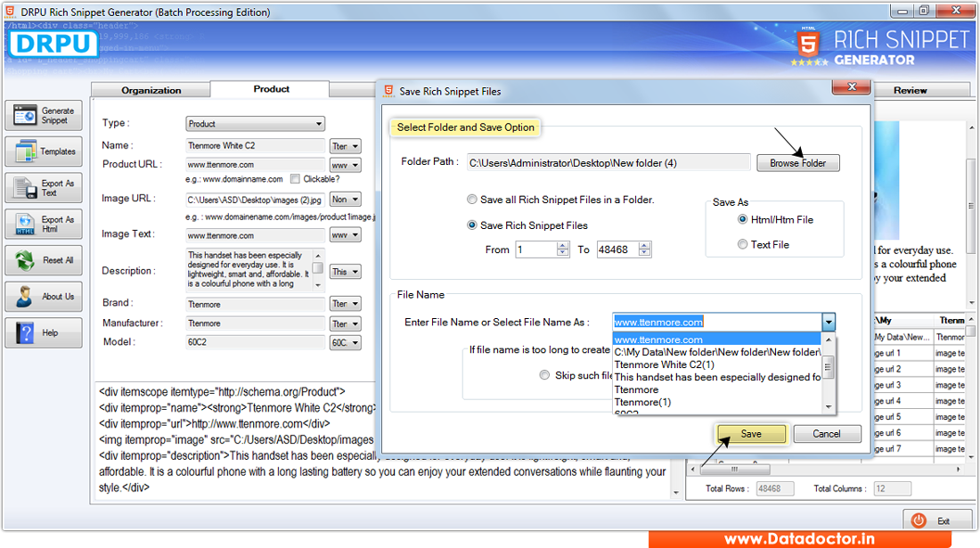Click the Image Text input field
This screenshot has height=548, width=980.
pos(255,235)
